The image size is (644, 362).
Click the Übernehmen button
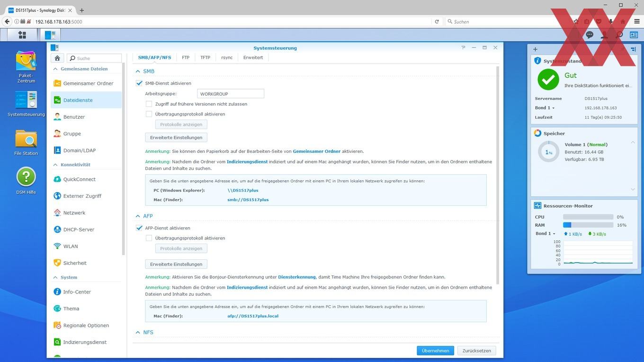[435, 351]
